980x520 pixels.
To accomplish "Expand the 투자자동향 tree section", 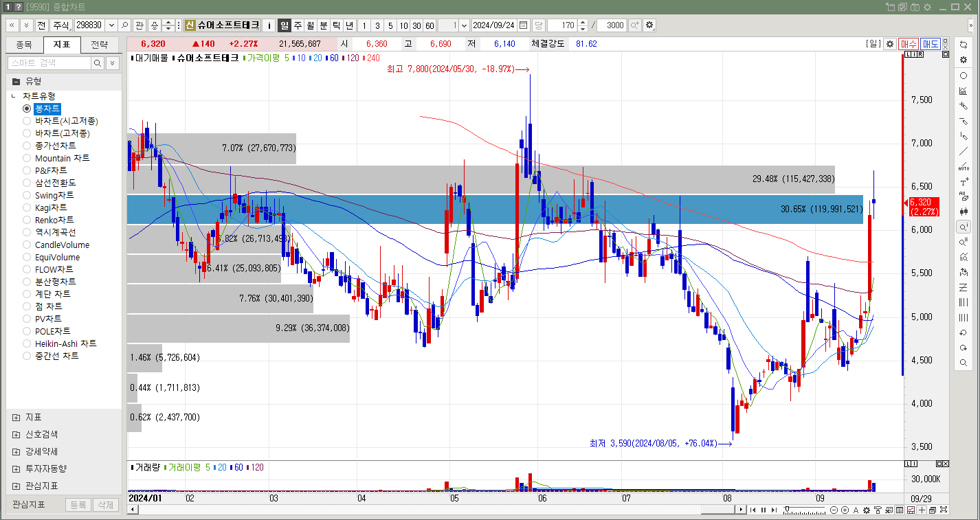I will [x=16, y=468].
